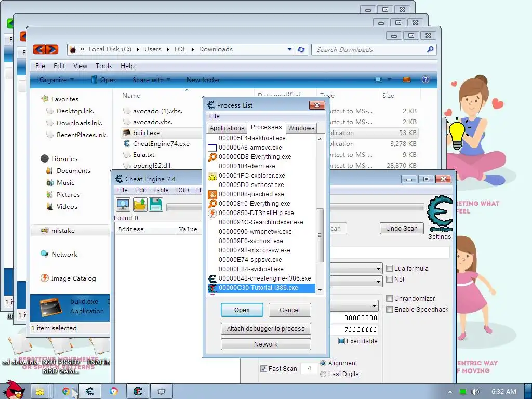This screenshot has width=532, height=399.
Task: Click the search magnifier in Search Downloads
Action: 430,49
